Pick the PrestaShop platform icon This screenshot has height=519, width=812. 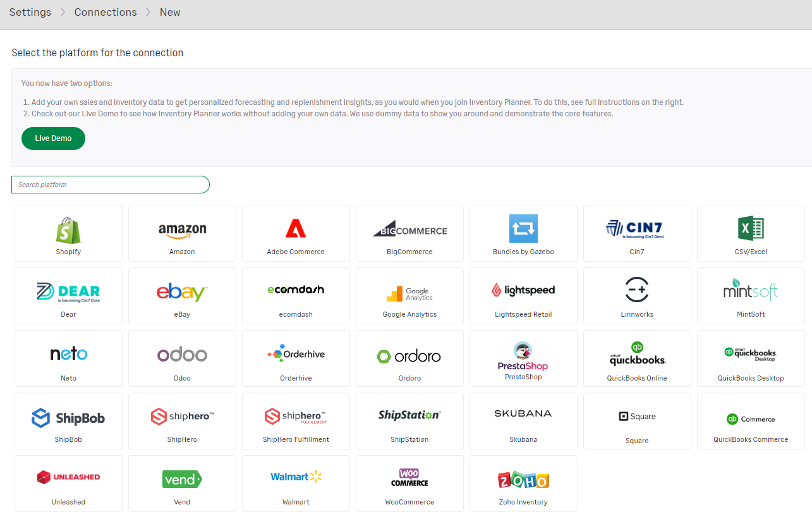pos(523,357)
